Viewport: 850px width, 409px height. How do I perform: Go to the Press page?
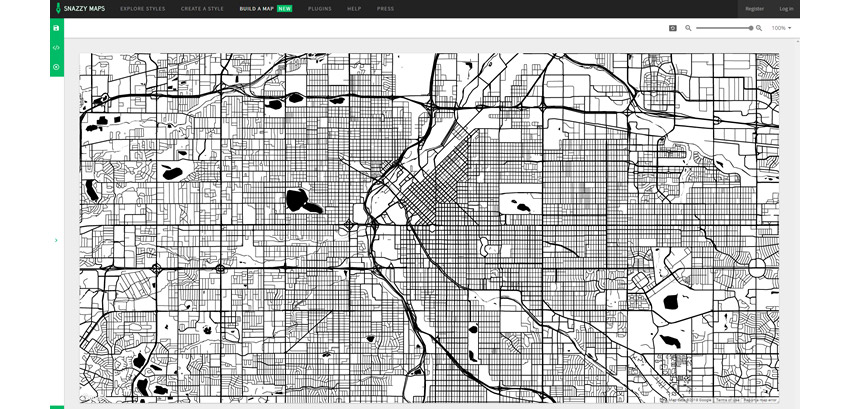click(x=385, y=8)
